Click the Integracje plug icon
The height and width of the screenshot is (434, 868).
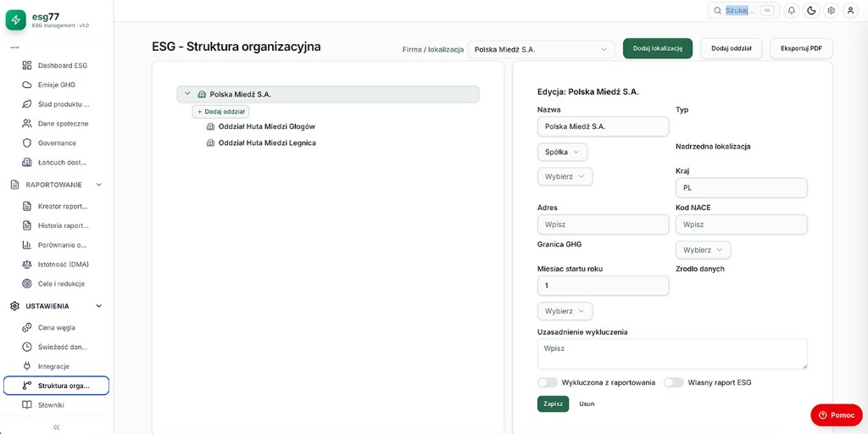26,366
